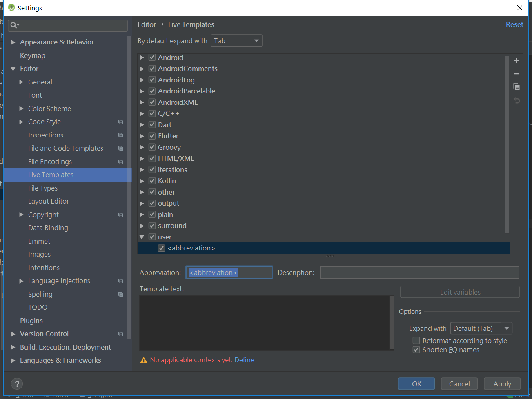Open the Data Binding settings page
This screenshot has height=399, width=532.
point(48,228)
